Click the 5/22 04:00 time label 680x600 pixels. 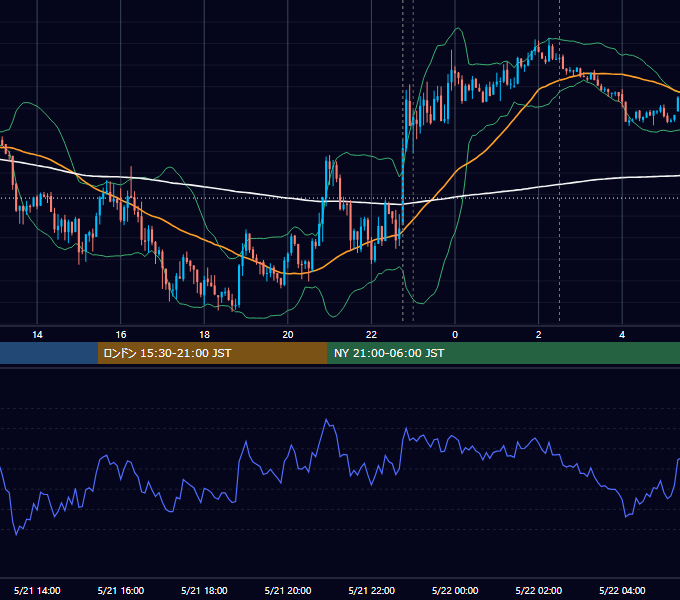[622, 590]
